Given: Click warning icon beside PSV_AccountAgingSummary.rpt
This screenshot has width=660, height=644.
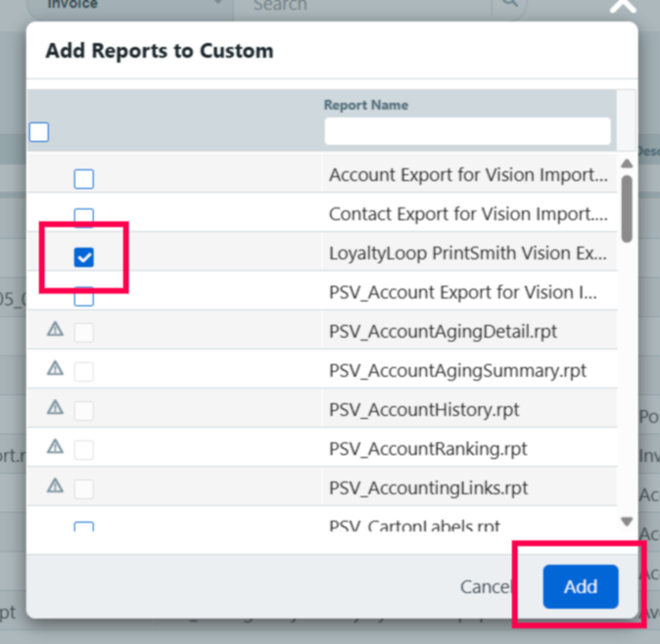Looking at the screenshot, I should click(x=56, y=369).
